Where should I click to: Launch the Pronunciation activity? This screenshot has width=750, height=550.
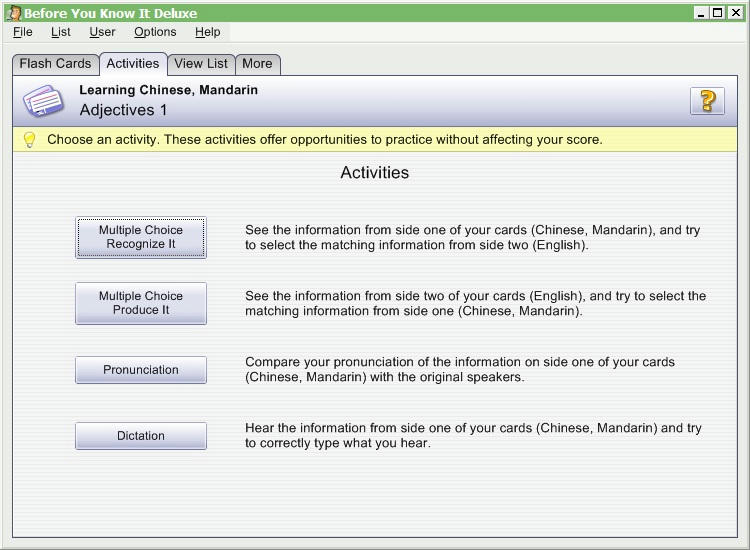click(141, 370)
